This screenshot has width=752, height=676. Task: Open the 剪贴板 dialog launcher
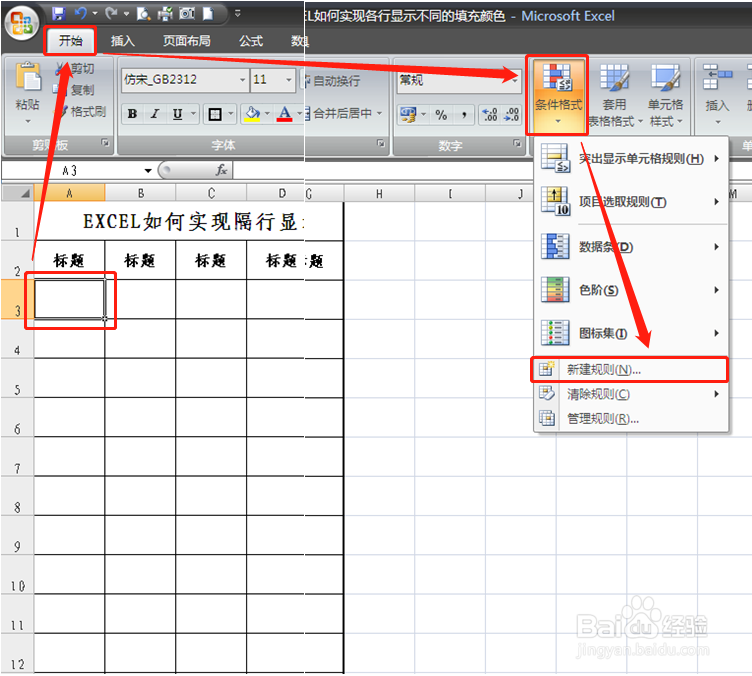105,142
